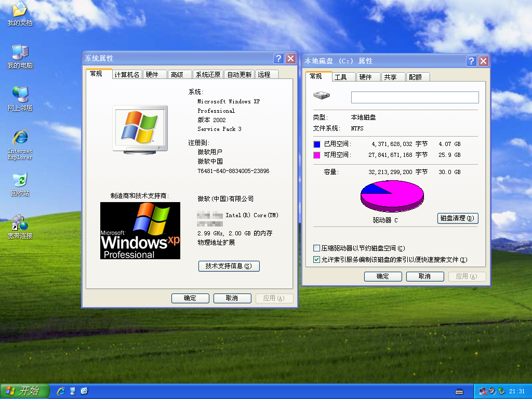Viewport: 532px width, 399px height.
Task: Click safely remove hardware tray icon
Action: (501, 392)
